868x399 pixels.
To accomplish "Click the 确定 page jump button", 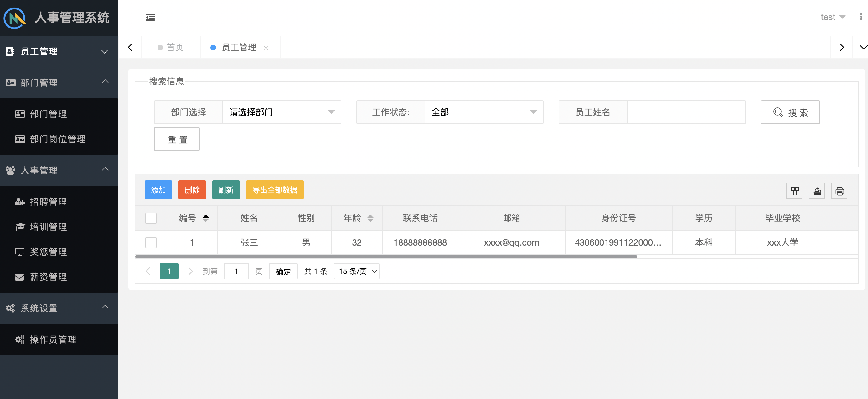I will point(283,271).
